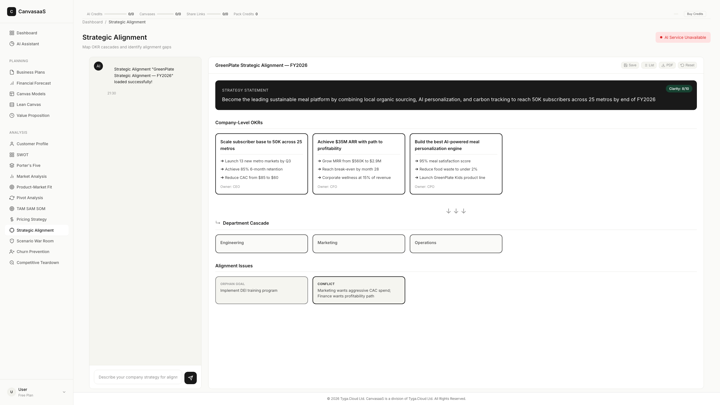Export the alignment as PDF

pos(667,65)
